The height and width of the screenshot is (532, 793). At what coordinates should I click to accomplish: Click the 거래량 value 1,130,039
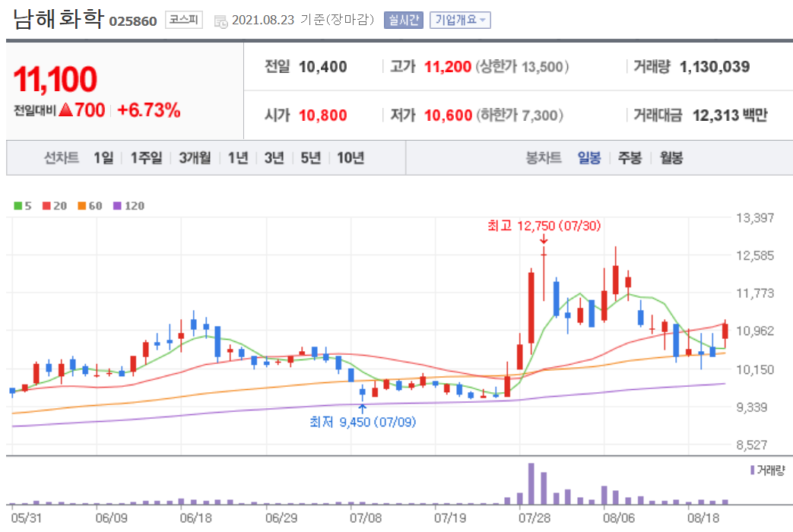715,67
